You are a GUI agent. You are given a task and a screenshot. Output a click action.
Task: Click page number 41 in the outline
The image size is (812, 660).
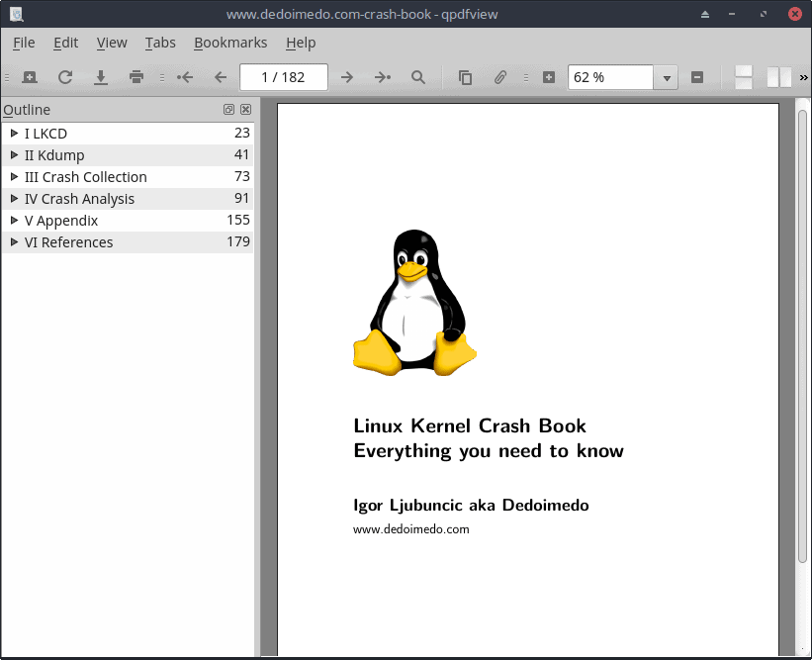click(x=242, y=155)
